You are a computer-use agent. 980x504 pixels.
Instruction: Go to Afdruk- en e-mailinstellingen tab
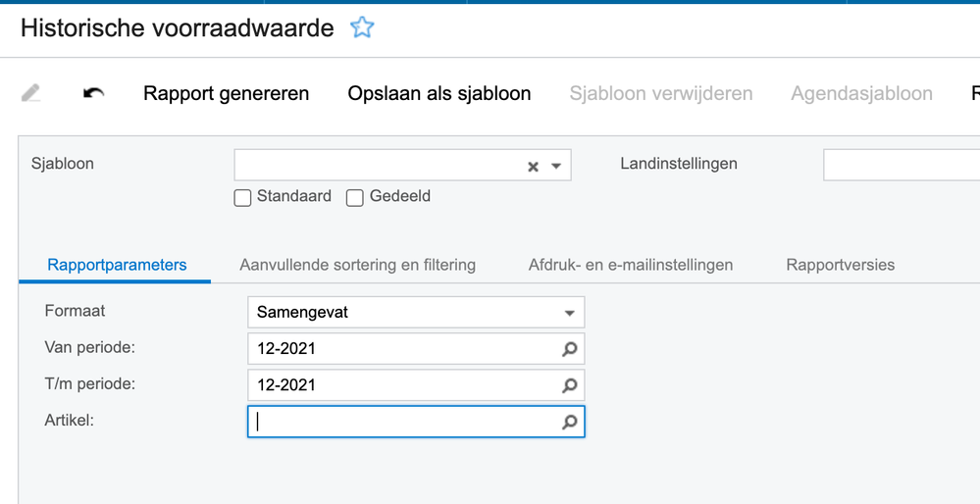pos(631,265)
